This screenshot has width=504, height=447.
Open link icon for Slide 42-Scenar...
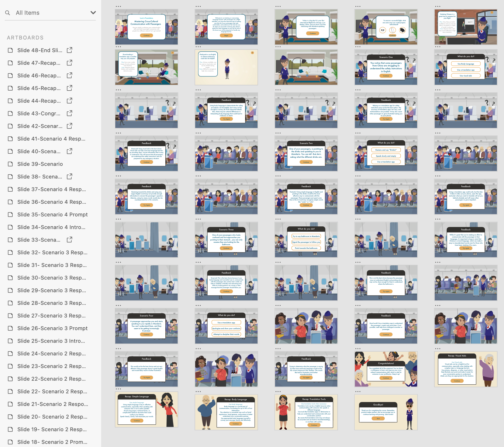click(70, 126)
